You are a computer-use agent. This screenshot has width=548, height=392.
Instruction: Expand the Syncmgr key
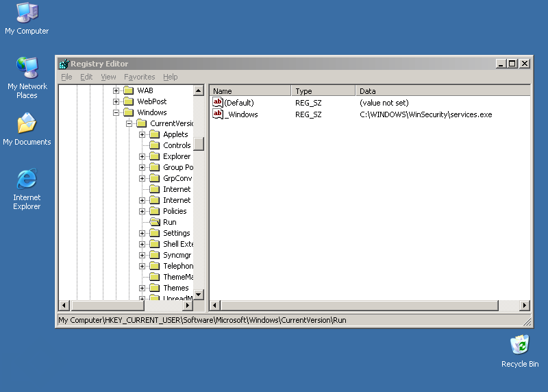pos(142,255)
